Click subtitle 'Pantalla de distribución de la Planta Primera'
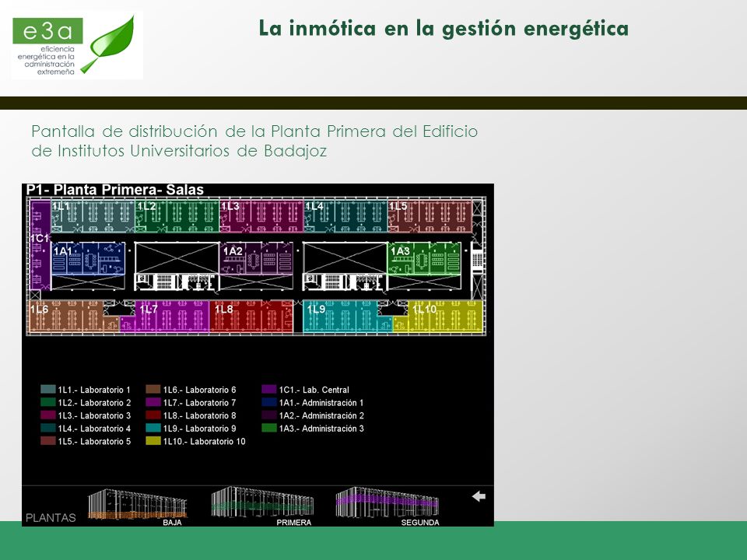The image size is (747, 560). 209,131
